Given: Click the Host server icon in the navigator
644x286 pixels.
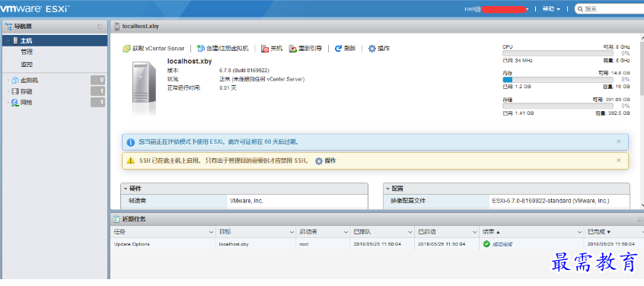Looking at the screenshot, I should tap(16, 40).
